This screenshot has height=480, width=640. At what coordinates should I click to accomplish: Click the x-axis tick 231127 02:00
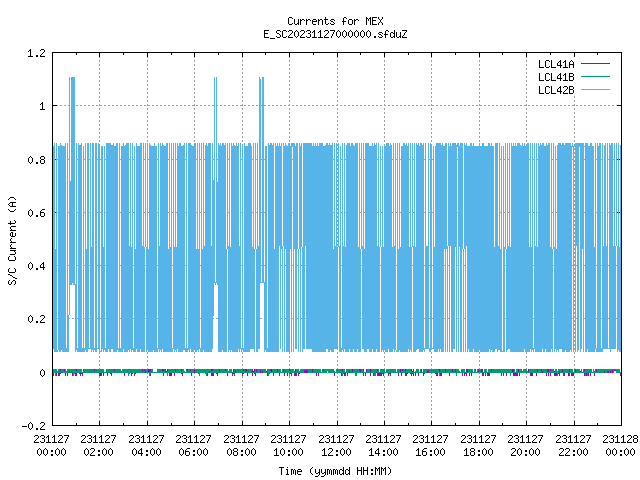(98, 446)
